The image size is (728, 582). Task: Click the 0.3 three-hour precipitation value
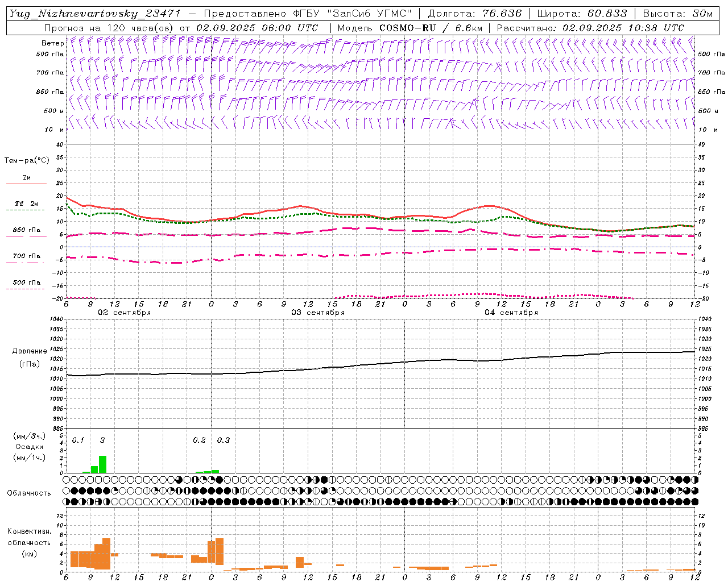[x=224, y=440]
